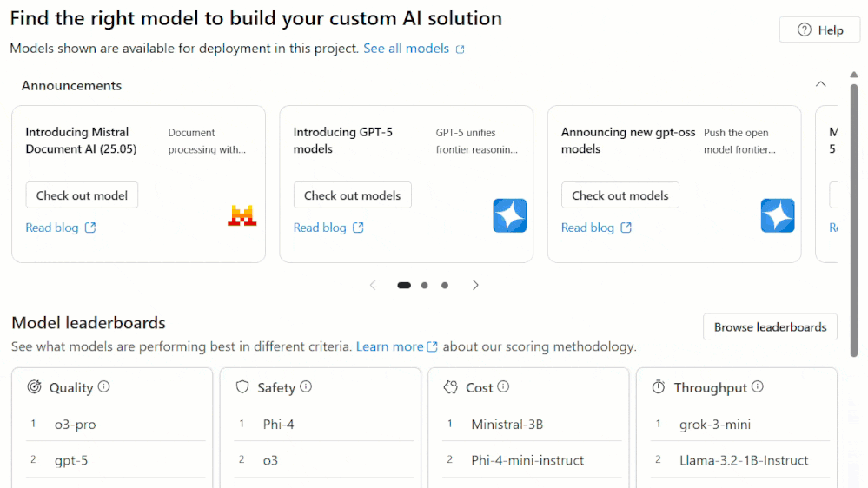
Task: Click info icon beside Throughput
Action: point(758,386)
